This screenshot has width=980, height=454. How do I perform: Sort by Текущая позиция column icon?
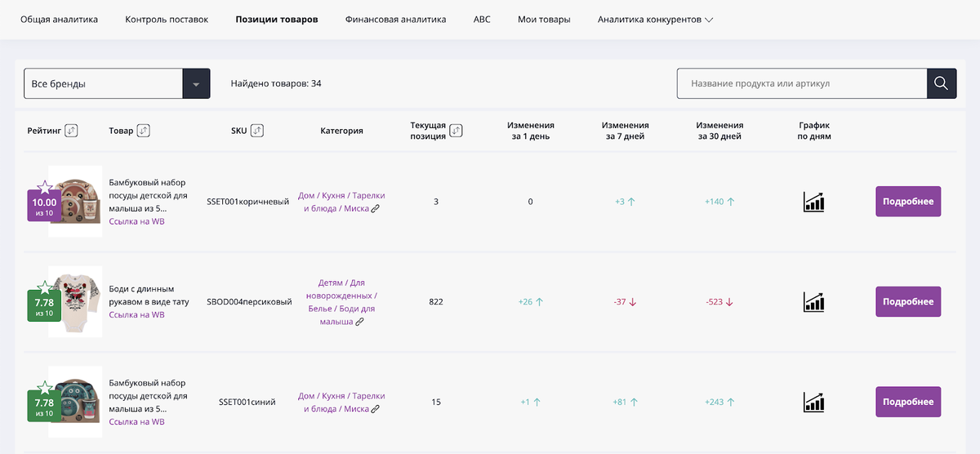(456, 131)
